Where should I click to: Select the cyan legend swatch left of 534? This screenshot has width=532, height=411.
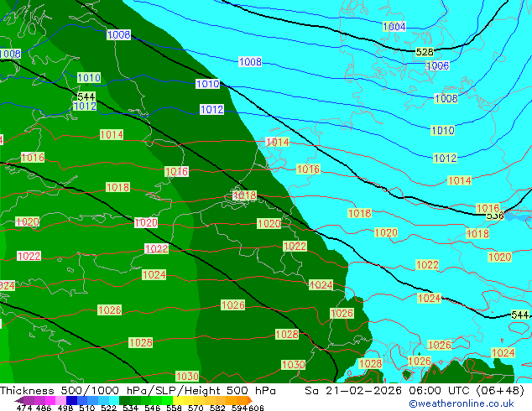[114, 400]
